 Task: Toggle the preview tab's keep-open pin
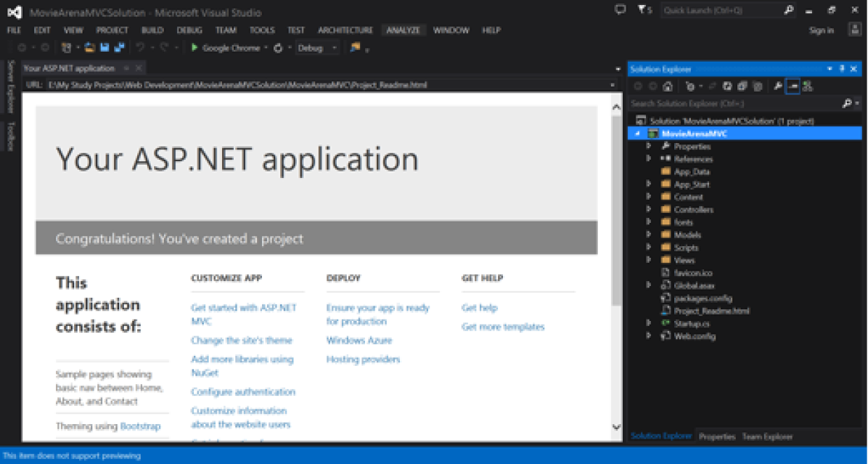(x=126, y=68)
